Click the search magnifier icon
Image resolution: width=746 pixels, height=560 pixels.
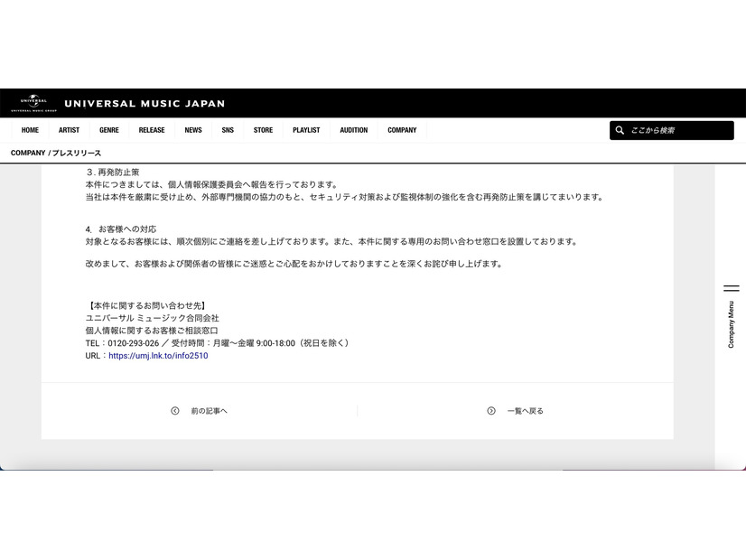pos(620,130)
